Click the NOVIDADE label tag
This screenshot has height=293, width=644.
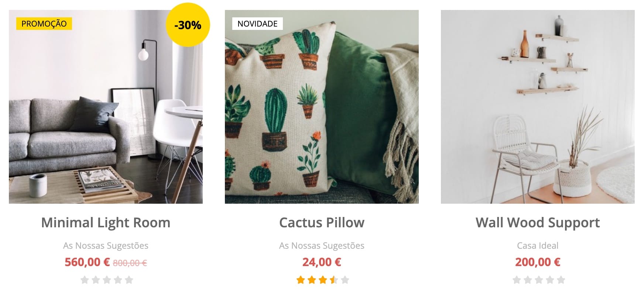click(257, 24)
